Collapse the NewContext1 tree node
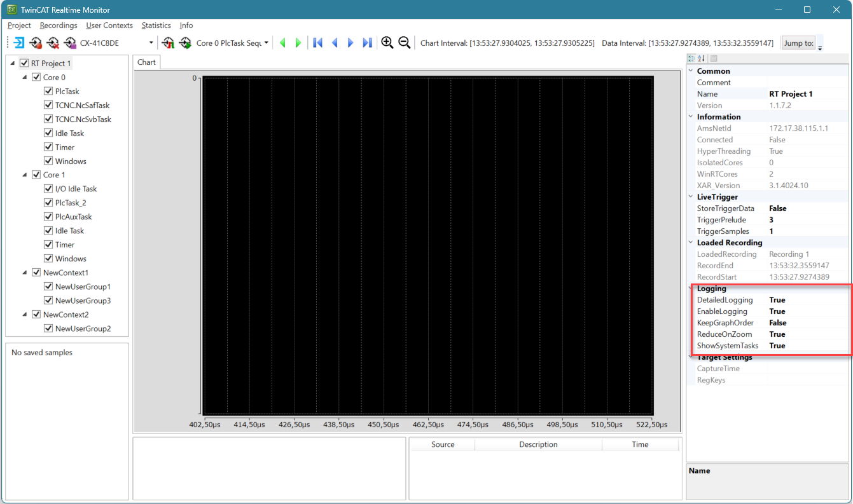 (25, 273)
